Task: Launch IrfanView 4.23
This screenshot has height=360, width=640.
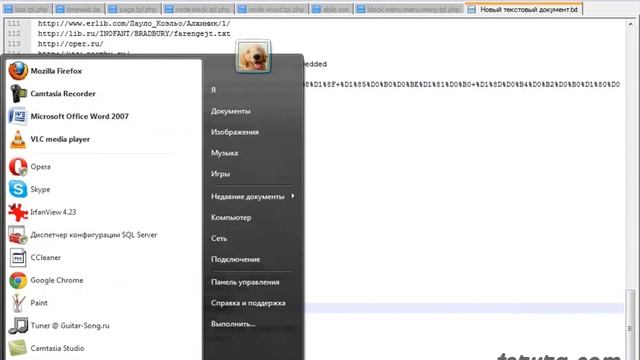Action: (53, 212)
